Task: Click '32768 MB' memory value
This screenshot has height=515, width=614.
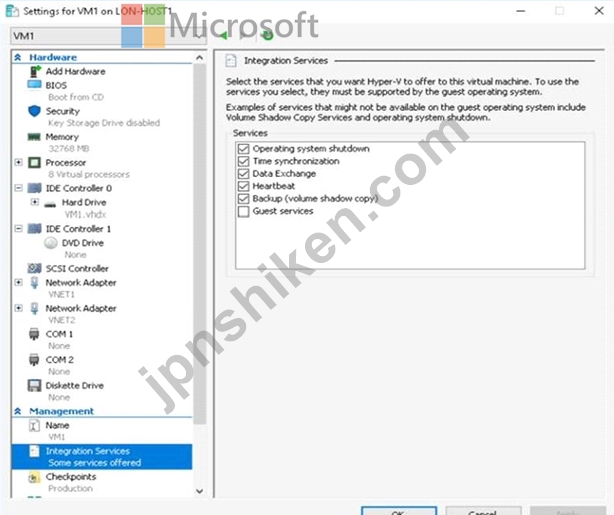Action: [69, 148]
